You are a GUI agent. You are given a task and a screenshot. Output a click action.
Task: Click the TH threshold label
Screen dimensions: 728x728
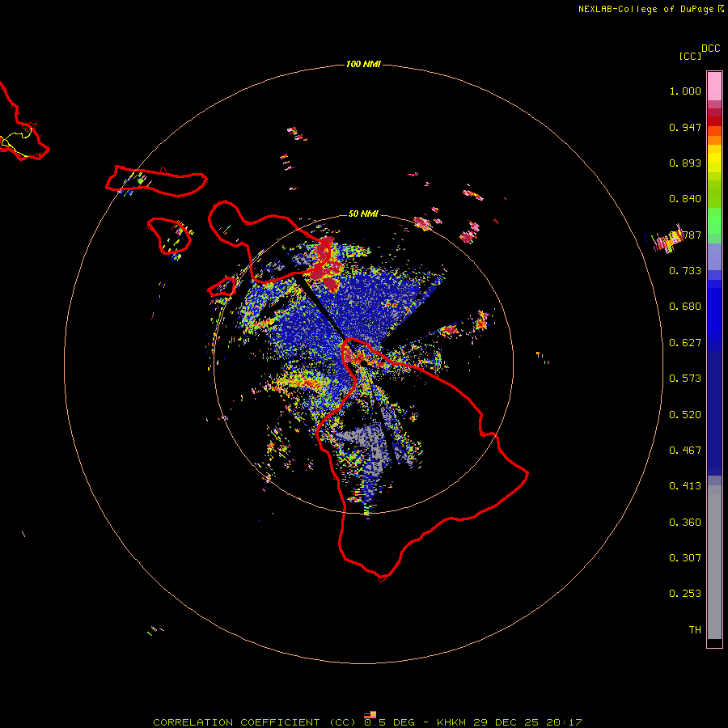(x=695, y=630)
